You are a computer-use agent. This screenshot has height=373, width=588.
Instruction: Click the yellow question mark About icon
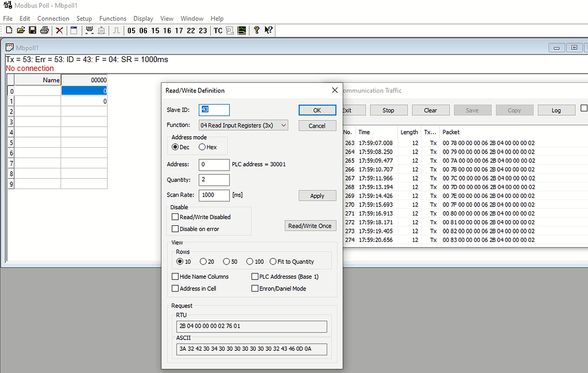[x=257, y=30]
